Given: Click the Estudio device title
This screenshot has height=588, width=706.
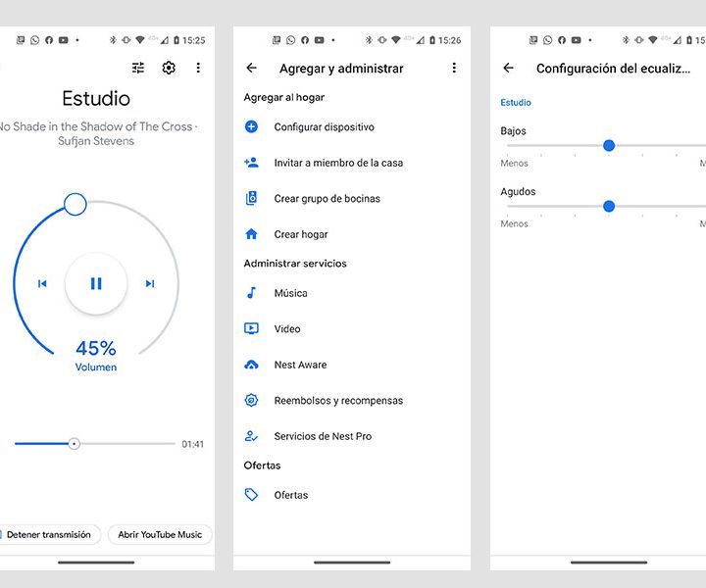Looking at the screenshot, I should tap(96, 99).
